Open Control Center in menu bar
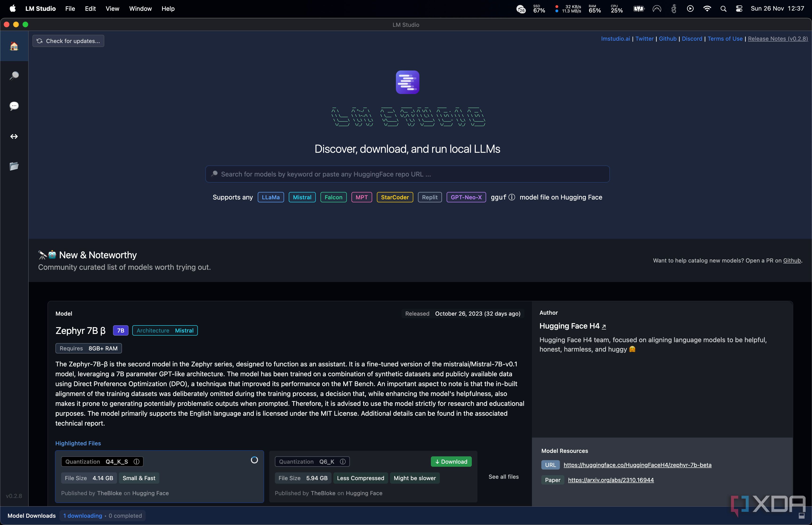812x525 pixels. click(739, 8)
